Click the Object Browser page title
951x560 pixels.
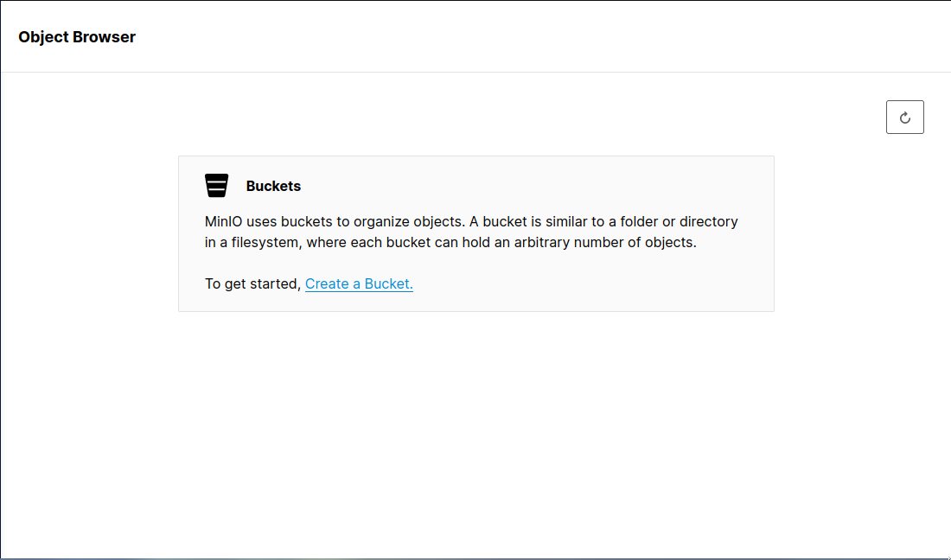click(x=77, y=36)
